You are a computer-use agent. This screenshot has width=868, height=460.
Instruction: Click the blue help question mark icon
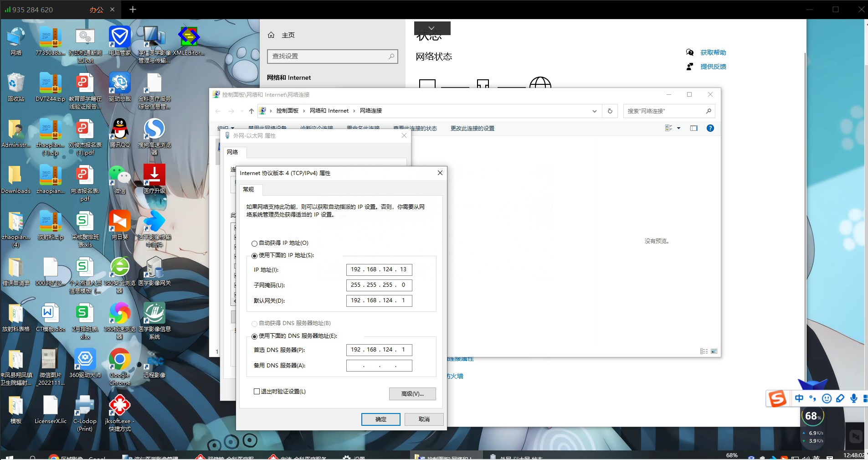(x=710, y=129)
